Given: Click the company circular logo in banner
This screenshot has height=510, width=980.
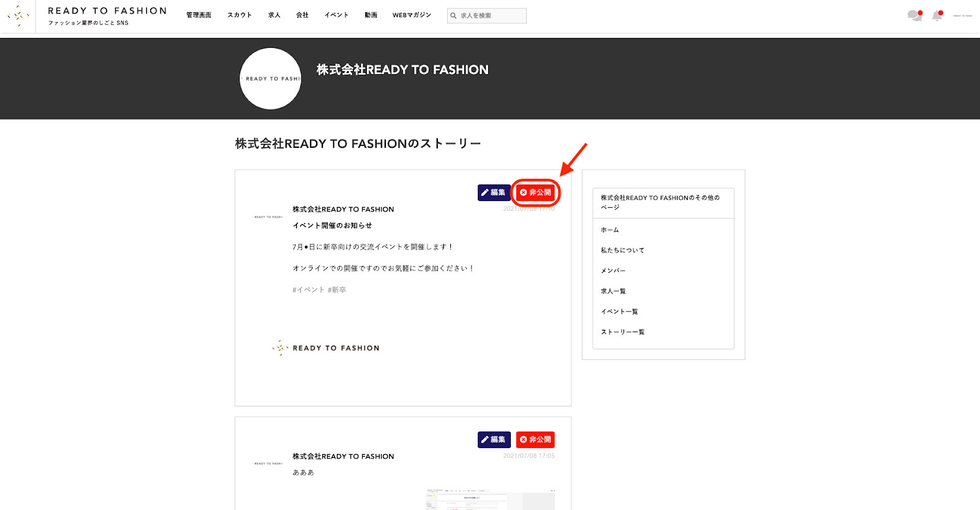Looking at the screenshot, I should [270, 78].
